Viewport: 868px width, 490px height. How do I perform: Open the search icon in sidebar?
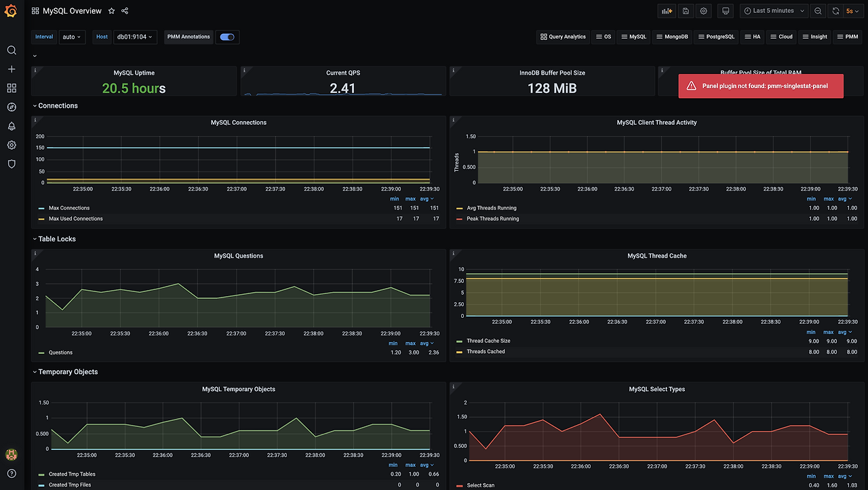pyautogui.click(x=12, y=50)
